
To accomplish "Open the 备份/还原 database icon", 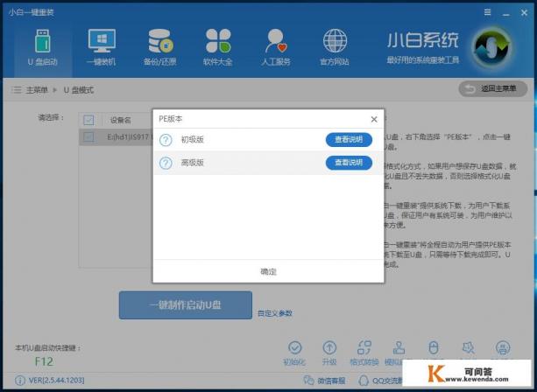I will (x=160, y=41).
